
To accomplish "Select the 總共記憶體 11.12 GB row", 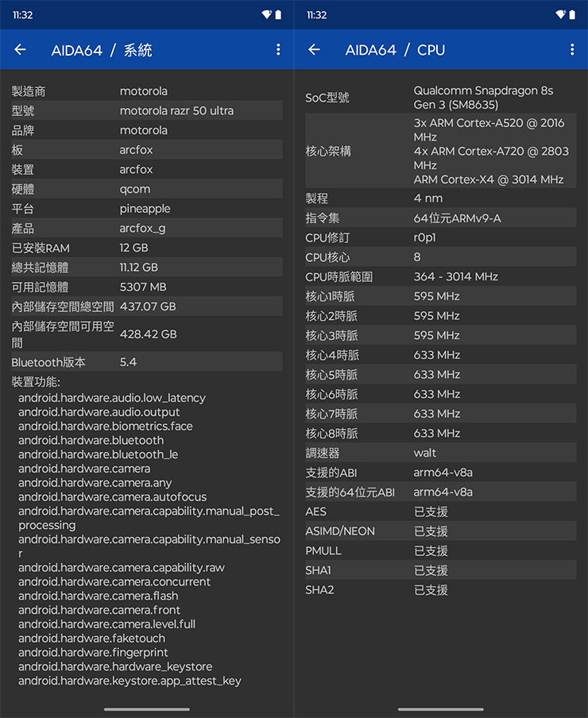I will (146, 267).
